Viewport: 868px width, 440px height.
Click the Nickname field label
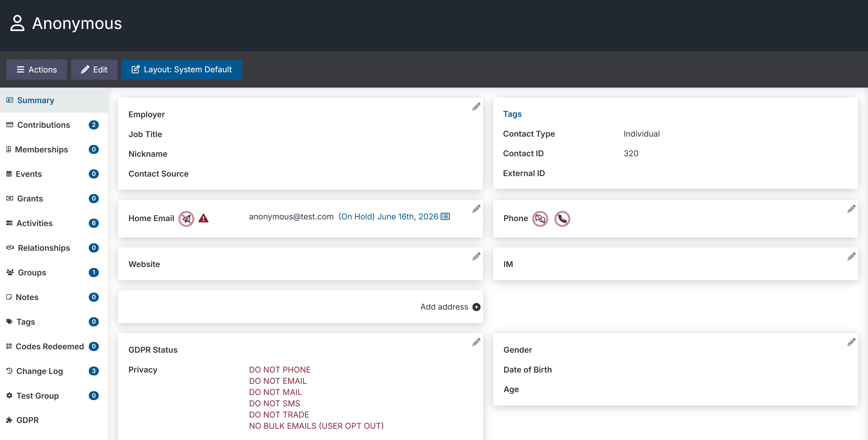click(x=148, y=154)
